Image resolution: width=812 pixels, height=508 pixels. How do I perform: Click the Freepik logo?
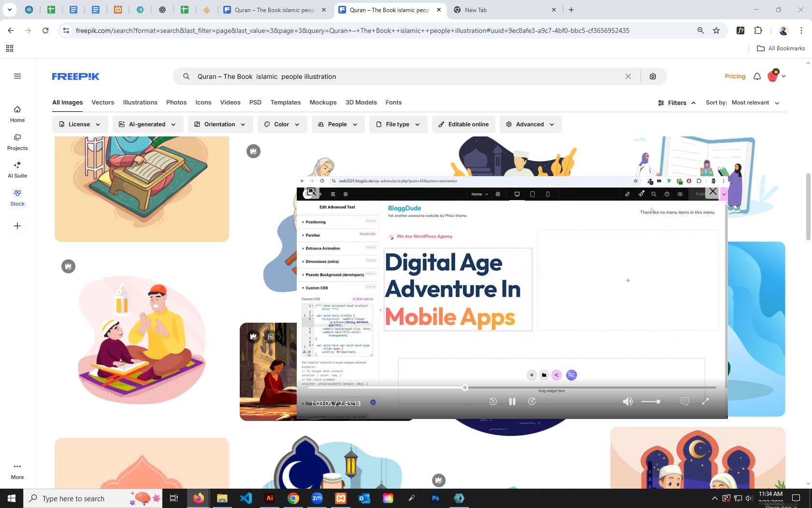tap(75, 76)
